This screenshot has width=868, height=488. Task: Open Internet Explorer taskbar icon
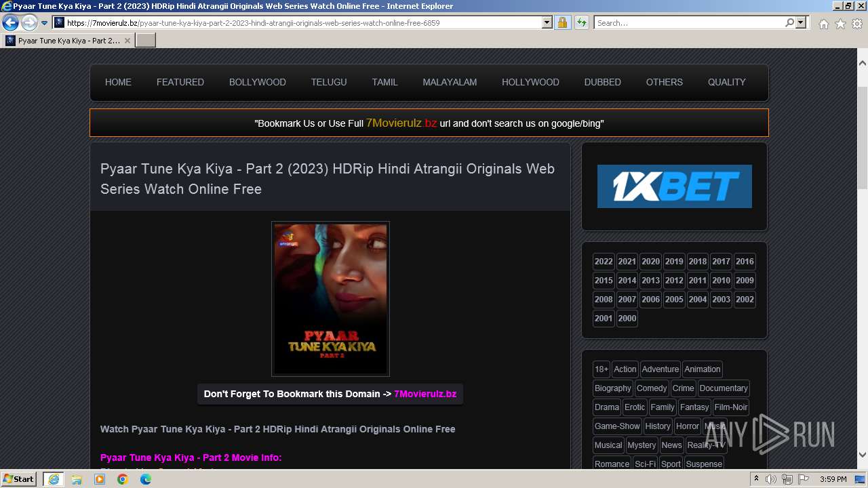click(54, 479)
